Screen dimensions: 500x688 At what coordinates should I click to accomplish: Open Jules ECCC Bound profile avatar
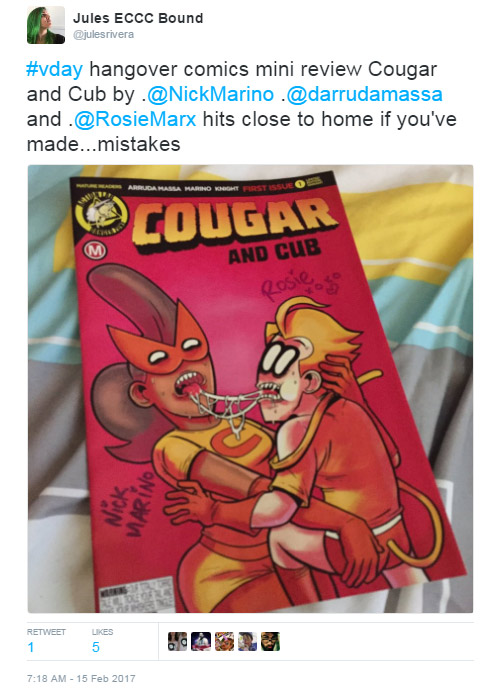coord(46,25)
